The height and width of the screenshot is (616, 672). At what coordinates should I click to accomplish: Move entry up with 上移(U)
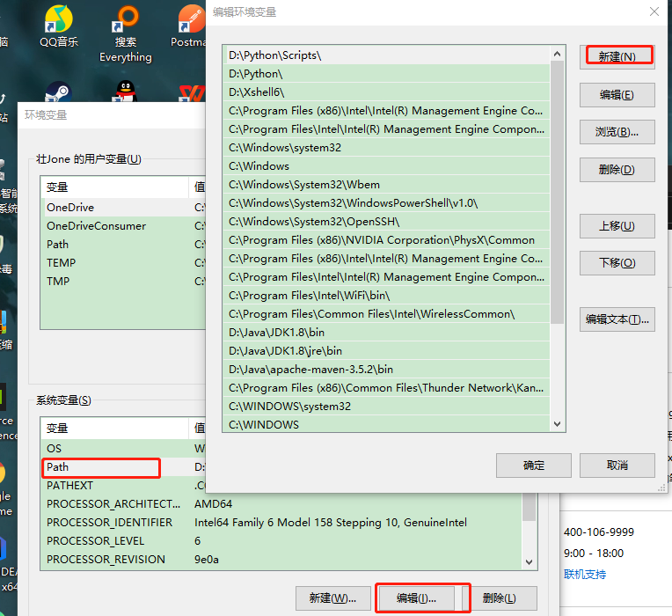[x=617, y=226]
